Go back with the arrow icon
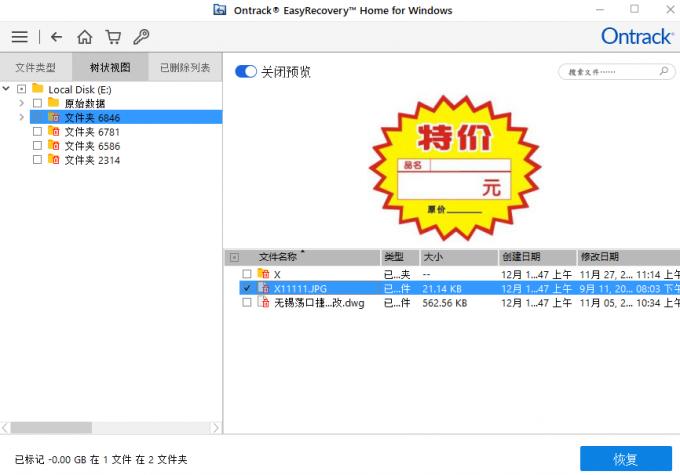This screenshot has width=680, height=475. [x=56, y=37]
